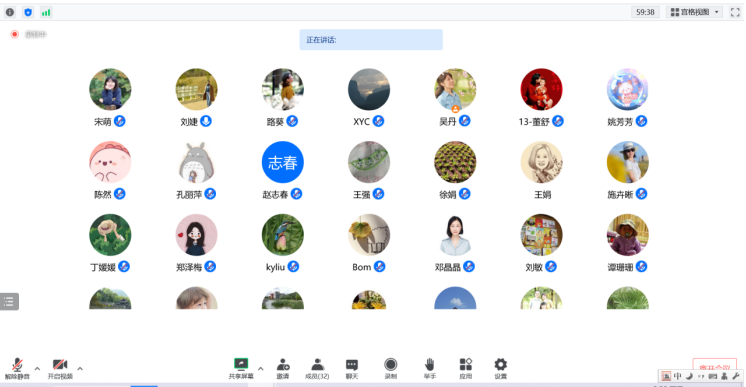
Task: Toggle IME 中 Chinese/English mode
Action: [x=677, y=376]
